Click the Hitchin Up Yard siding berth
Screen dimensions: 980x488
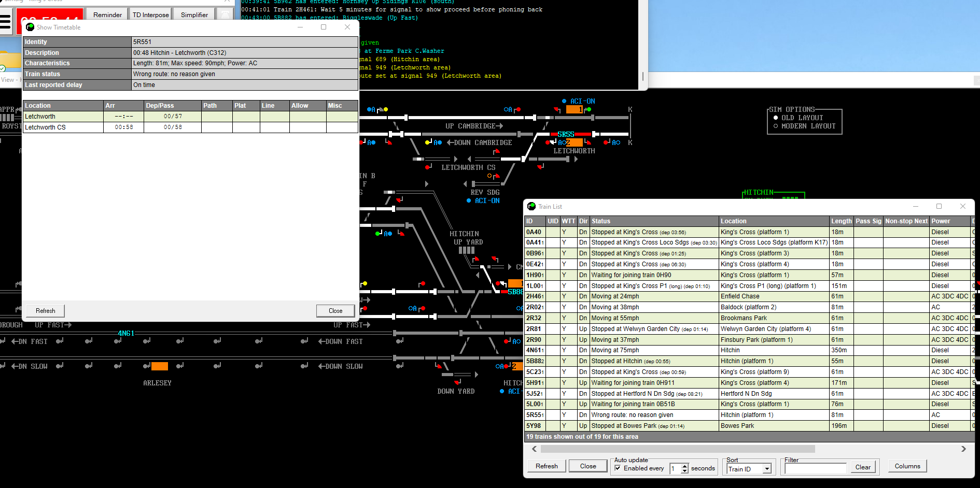(x=466, y=250)
